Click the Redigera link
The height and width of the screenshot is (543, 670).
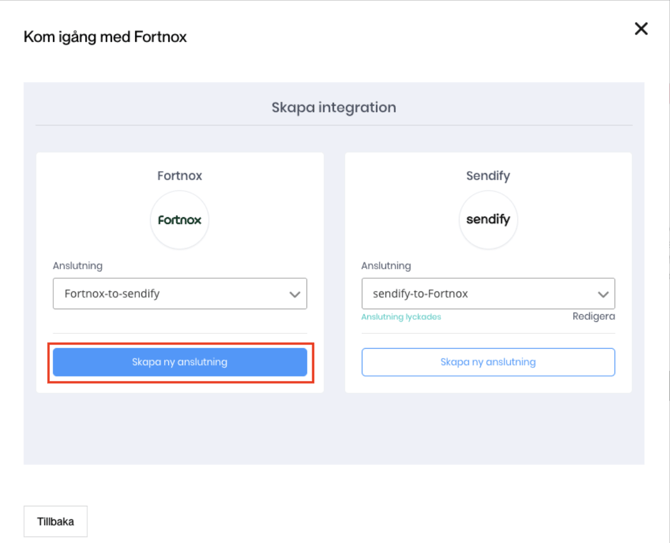click(x=593, y=316)
